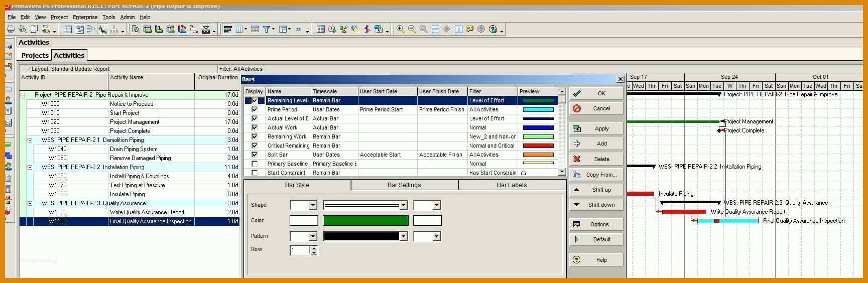868x283 pixels.
Task: Click the Columns toolbar icon
Action: click(x=239, y=29)
